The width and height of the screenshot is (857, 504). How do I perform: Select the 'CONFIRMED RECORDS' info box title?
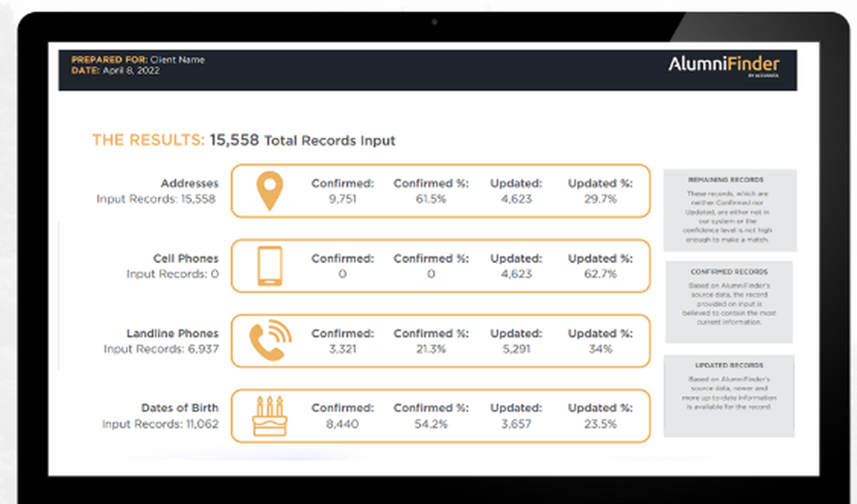pos(729,272)
